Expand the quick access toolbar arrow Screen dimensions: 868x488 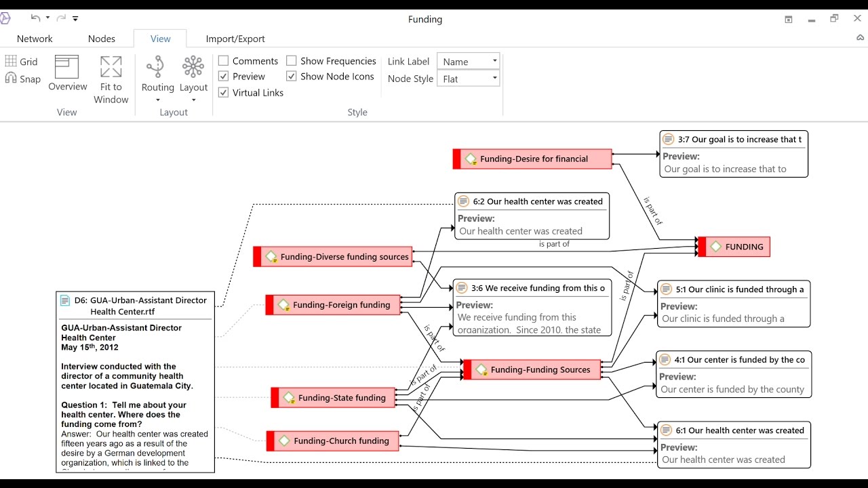tap(75, 19)
